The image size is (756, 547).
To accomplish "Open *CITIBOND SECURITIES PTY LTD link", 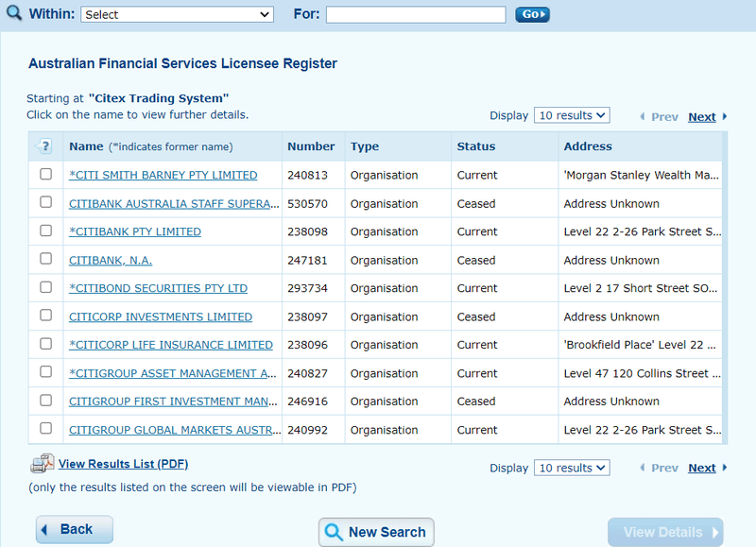I will tap(158, 288).
